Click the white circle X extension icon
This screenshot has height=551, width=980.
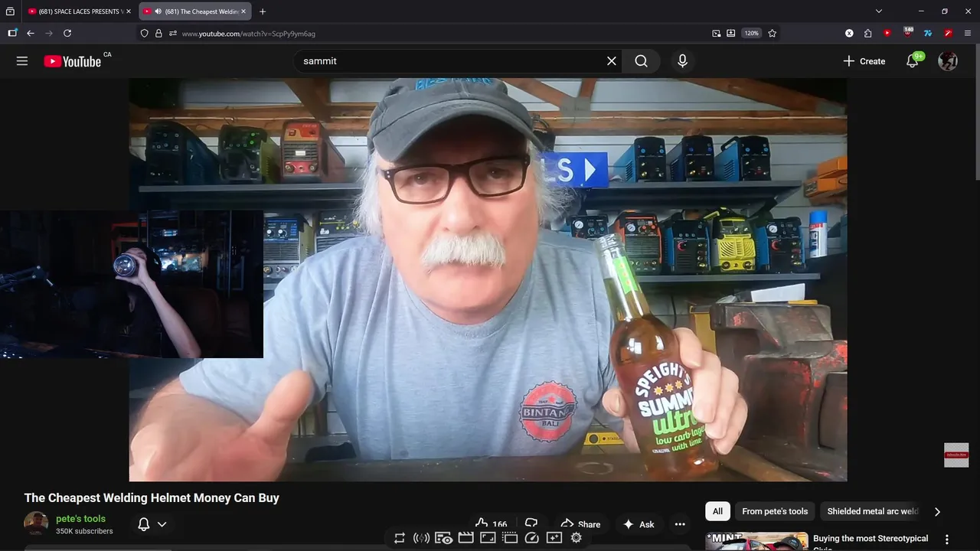click(x=849, y=33)
